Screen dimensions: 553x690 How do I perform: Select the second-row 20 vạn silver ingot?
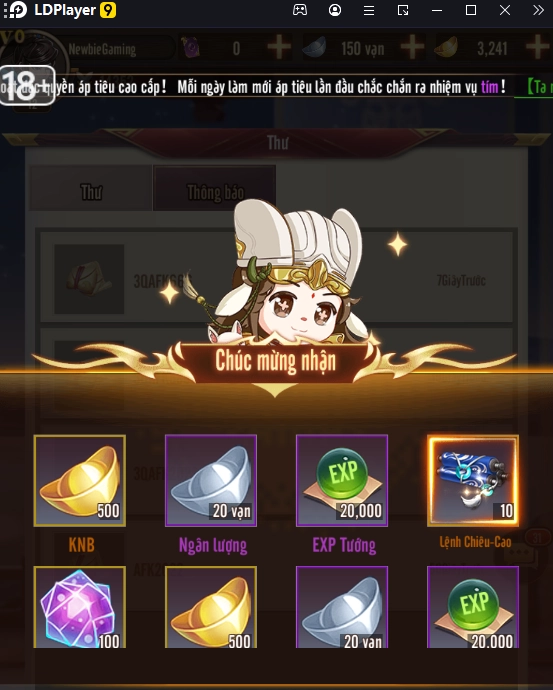coord(342,607)
